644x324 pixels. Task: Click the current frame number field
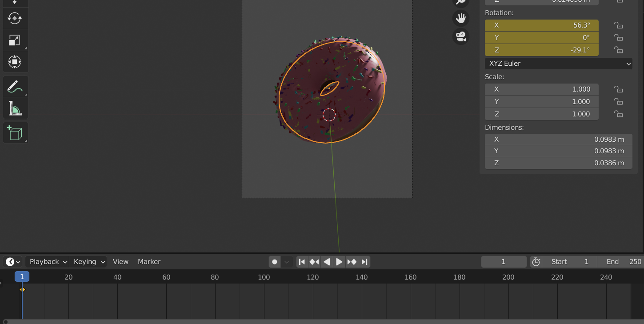(504, 262)
